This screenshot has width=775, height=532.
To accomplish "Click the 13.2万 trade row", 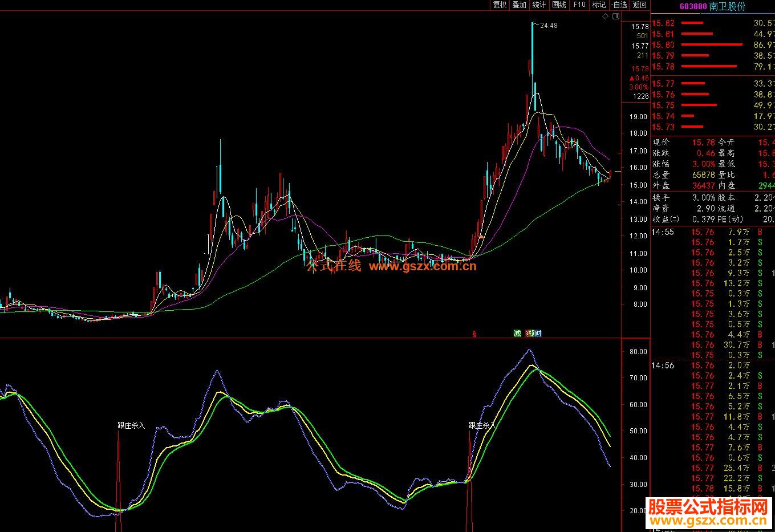I will (713, 283).
